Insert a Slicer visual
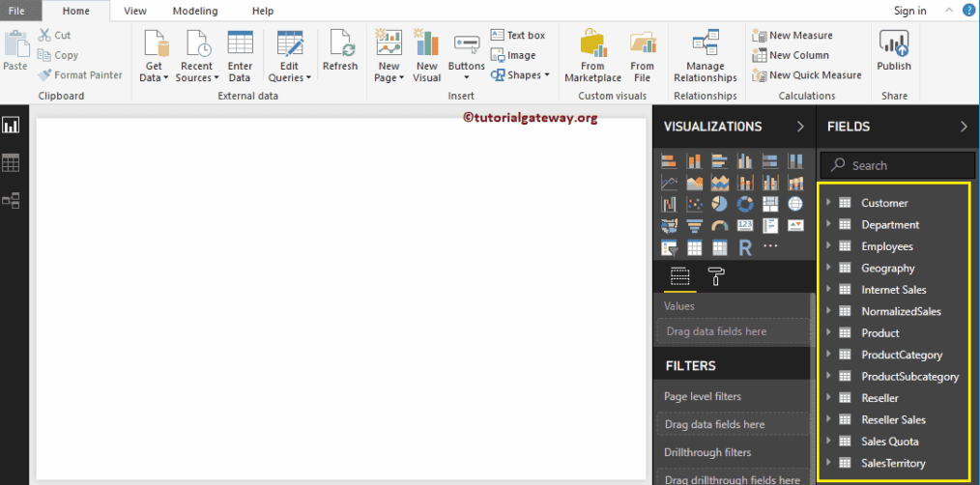The height and width of the screenshot is (485, 980). coord(669,247)
